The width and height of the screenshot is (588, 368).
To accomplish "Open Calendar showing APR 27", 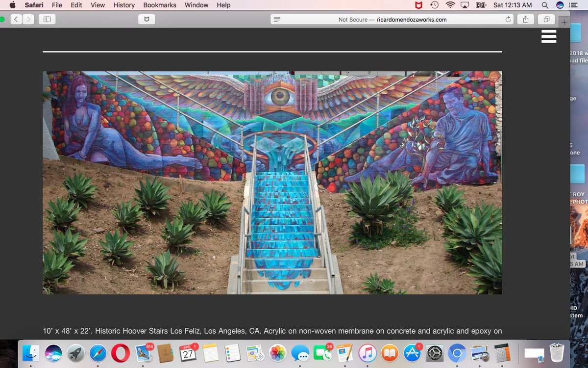I will click(188, 353).
